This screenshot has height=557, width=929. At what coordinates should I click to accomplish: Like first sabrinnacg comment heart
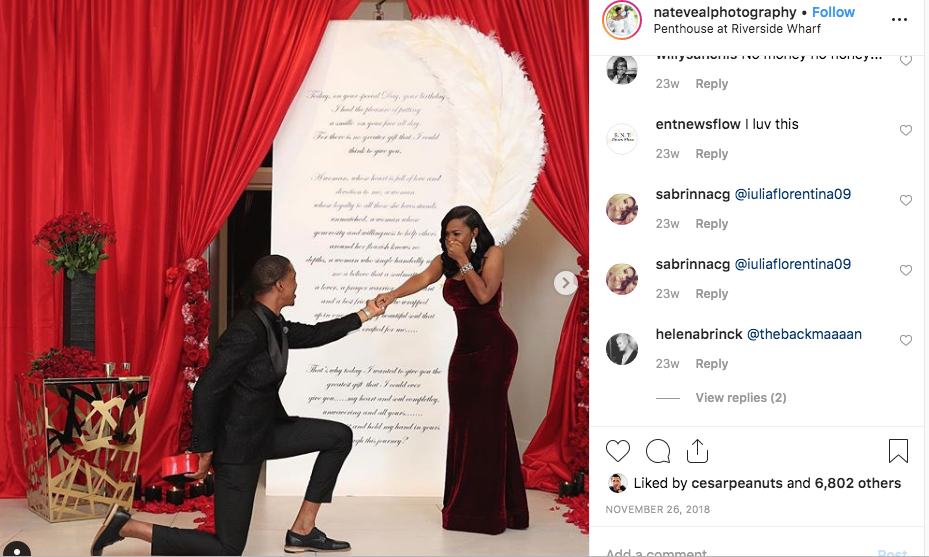[x=906, y=200]
